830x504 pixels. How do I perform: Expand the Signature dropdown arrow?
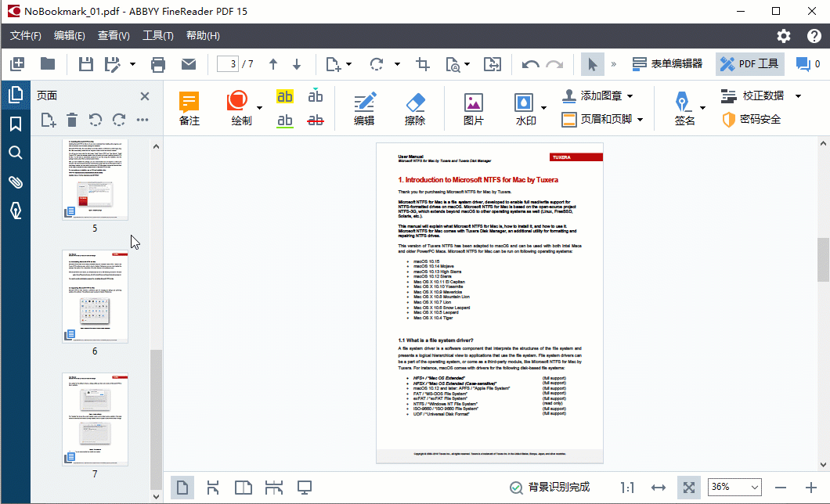pyautogui.click(x=702, y=108)
